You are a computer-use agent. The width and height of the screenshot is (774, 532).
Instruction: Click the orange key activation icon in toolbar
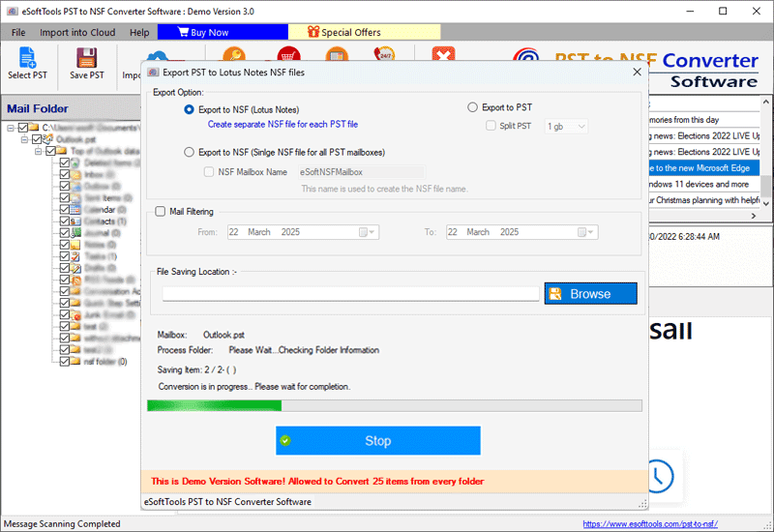point(234,54)
